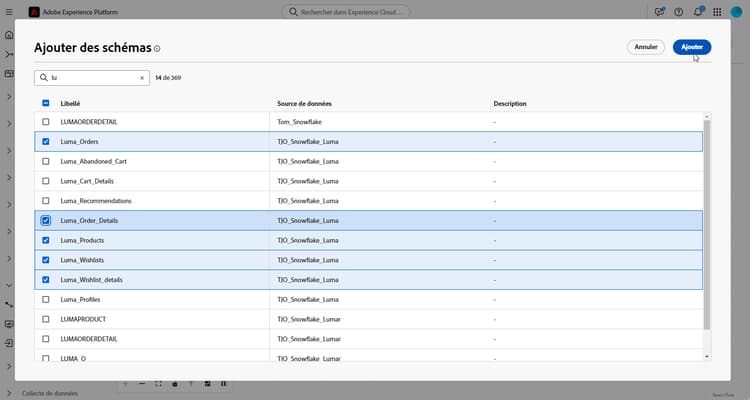
Task: Click the info icon next to Ajouter des schémas
Action: coord(157,49)
